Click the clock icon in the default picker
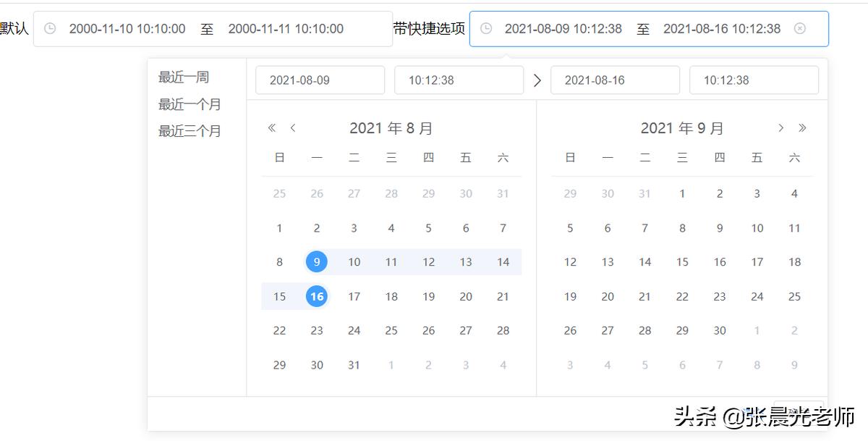 pyautogui.click(x=49, y=29)
